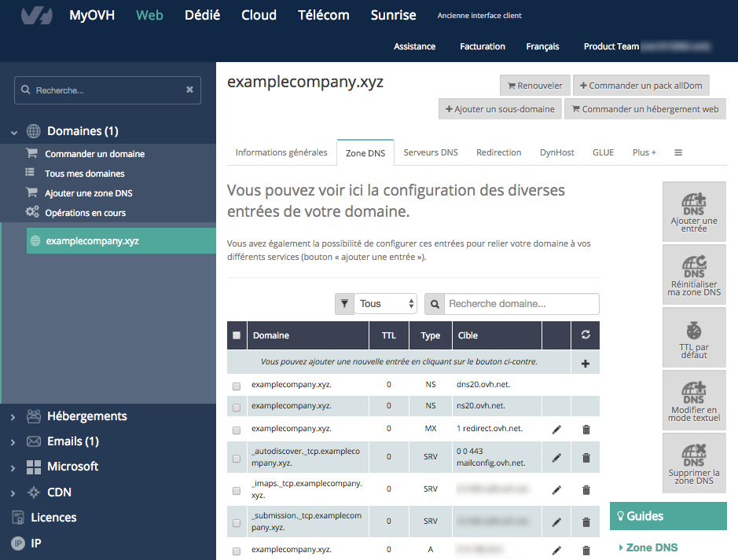Collapse the Domaines (1) section
Viewport: 738px width, 560px height.
point(13,132)
